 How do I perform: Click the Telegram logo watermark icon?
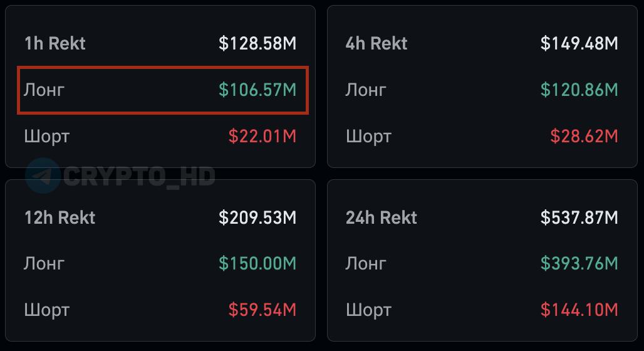coord(43,175)
